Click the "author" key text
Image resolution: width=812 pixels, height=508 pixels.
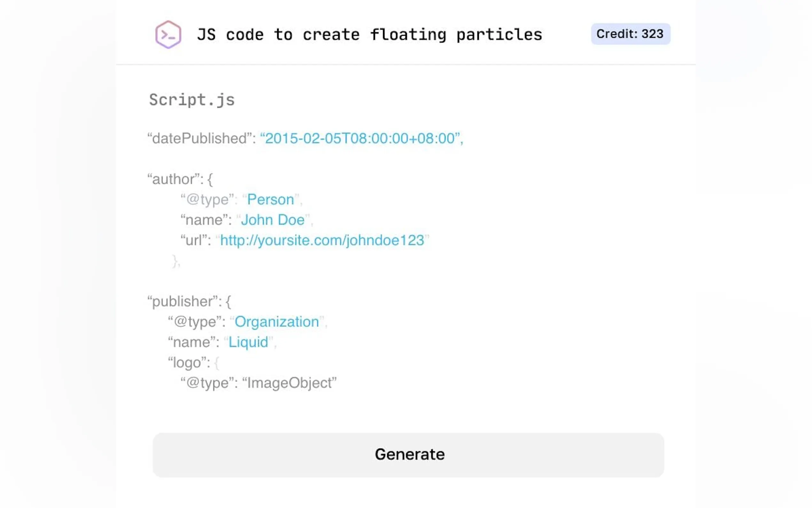pos(173,179)
